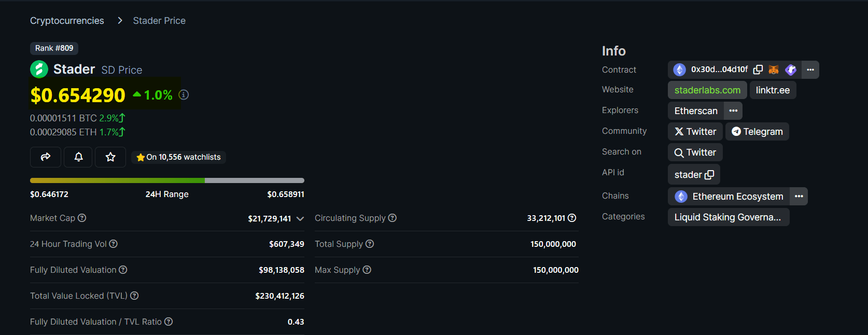868x335 pixels.
Task: Click the info icon beside price change
Action: (184, 95)
